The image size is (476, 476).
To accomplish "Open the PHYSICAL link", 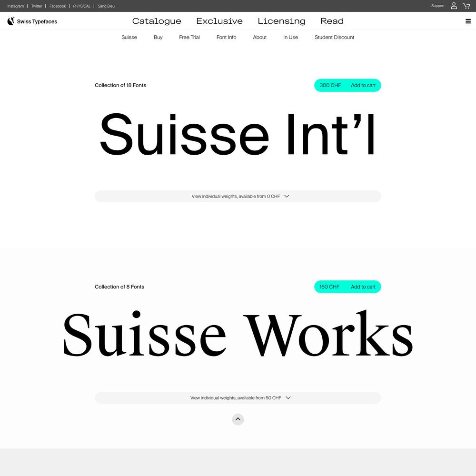I will click(x=82, y=6).
